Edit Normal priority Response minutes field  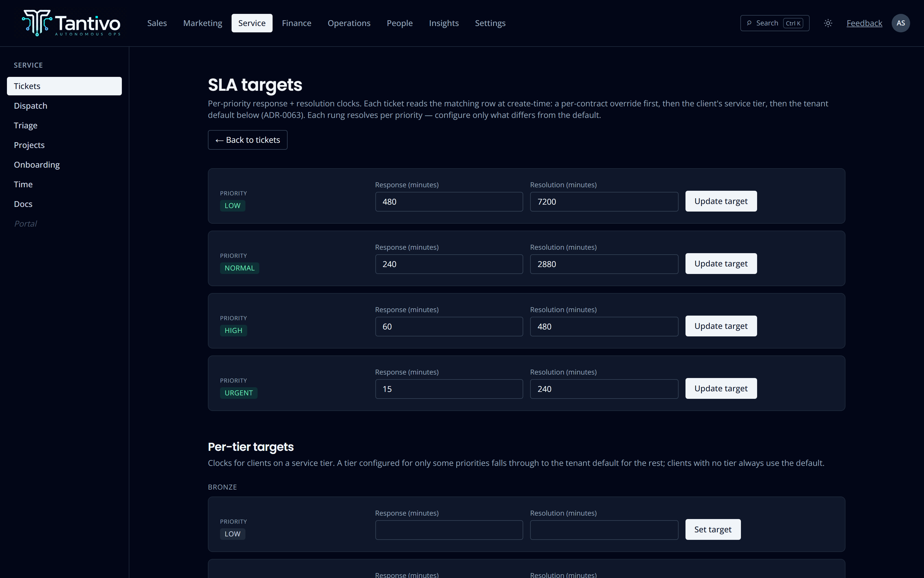coord(449,264)
